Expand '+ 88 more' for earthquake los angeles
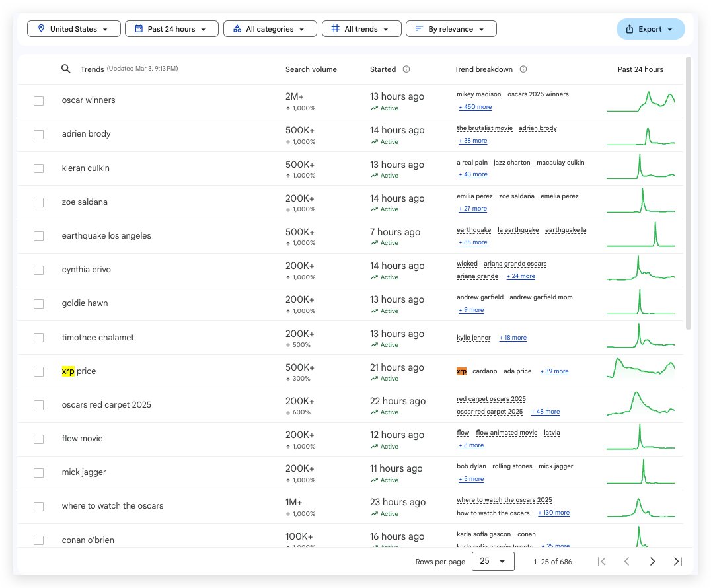The width and height of the screenshot is (711, 588). click(473, 242)
